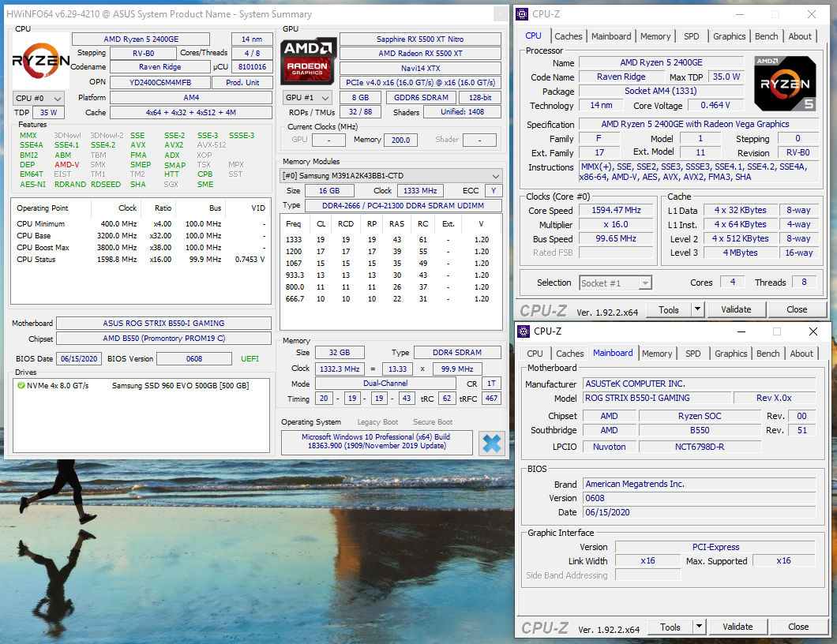
Task: Click the 1333 frequency row in memory timings
Action: pyautogui.click(x=390, y=240)
